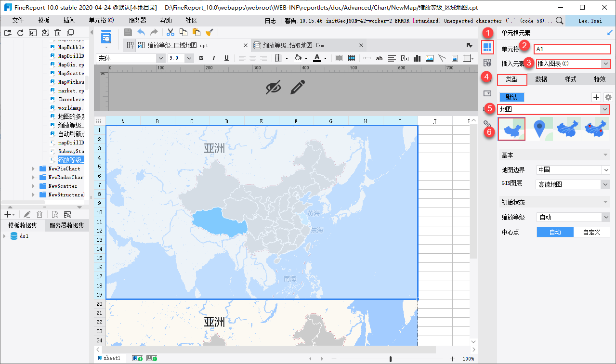Switch to the 样式 tab
Viewport: 616px width, 364px height.
[570, 79]
